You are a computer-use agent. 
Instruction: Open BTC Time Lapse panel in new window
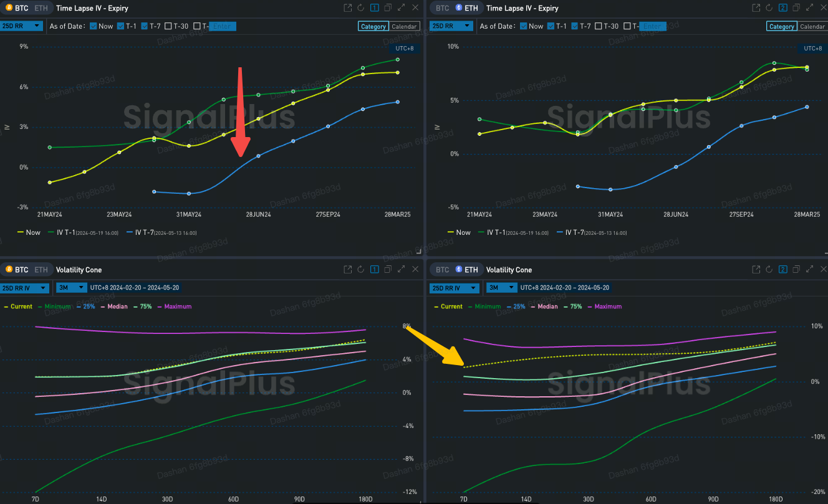coord(348,8)
